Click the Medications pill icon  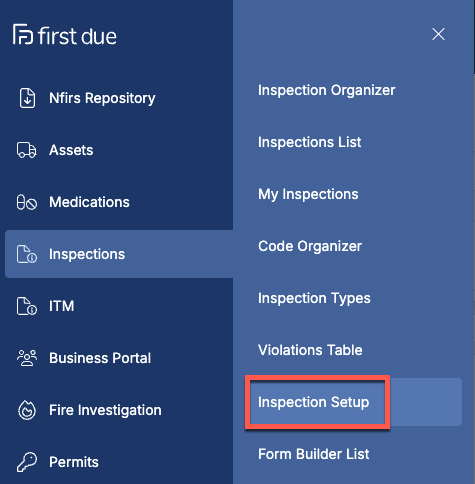click(x=27, y=202)
